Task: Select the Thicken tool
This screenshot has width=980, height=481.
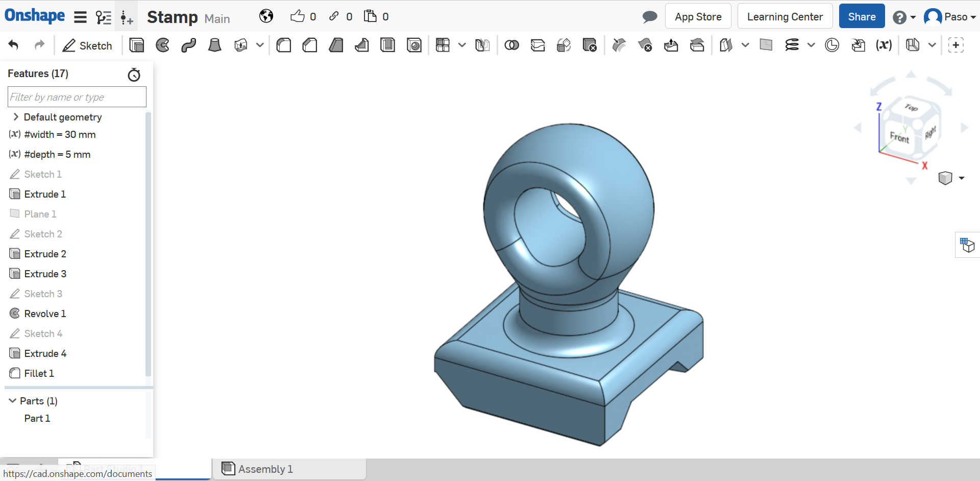Action: click(x=240, y=45)
